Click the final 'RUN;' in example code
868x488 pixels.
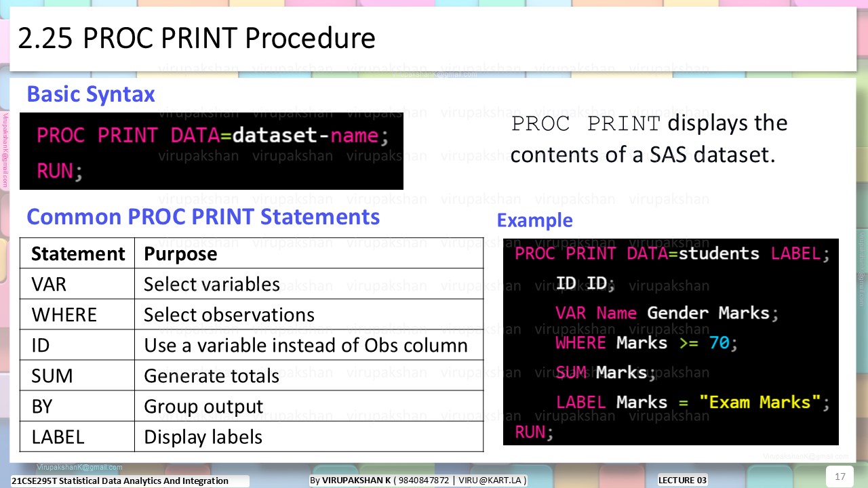point(534,432)
